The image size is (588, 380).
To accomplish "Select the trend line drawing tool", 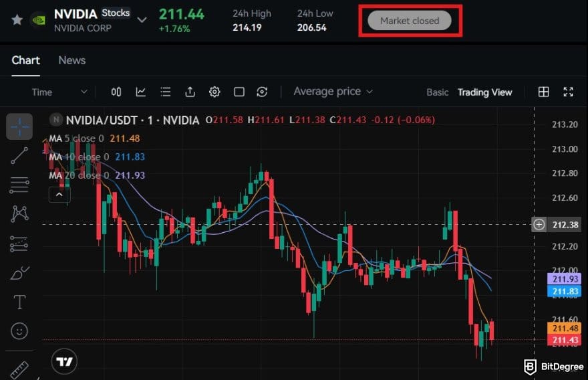I will pyautogui.click(x=19, y=155).
